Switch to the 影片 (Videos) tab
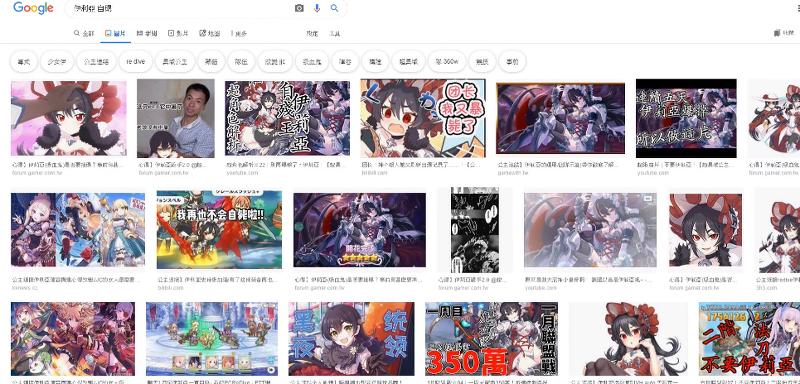Screen dimensions: 800x384 (178, 34)
